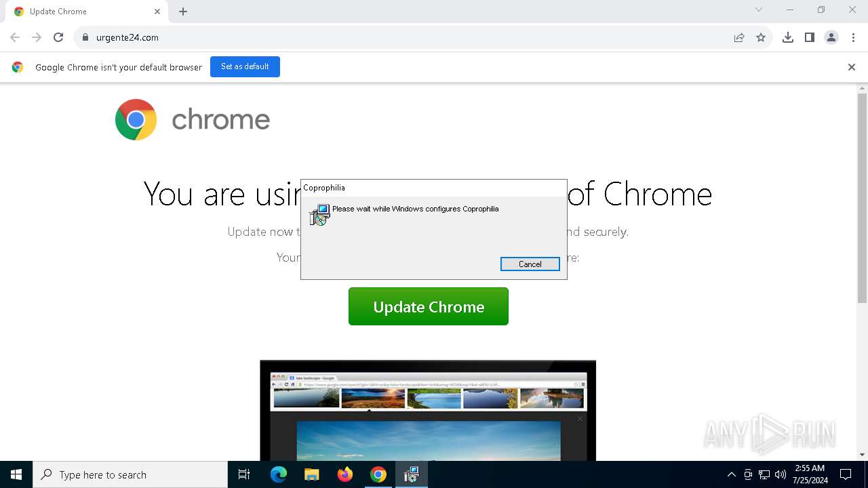Open the Windows Start menu
Screen dimensions: 868x488
click(x=16, y=474)
